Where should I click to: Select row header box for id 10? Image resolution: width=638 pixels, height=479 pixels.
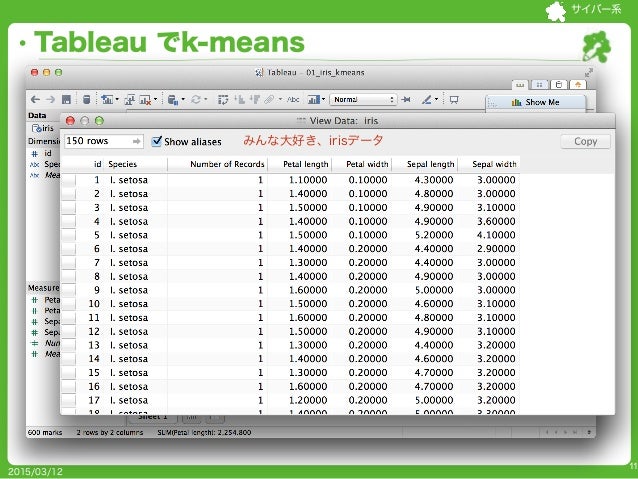click(68, 304)
